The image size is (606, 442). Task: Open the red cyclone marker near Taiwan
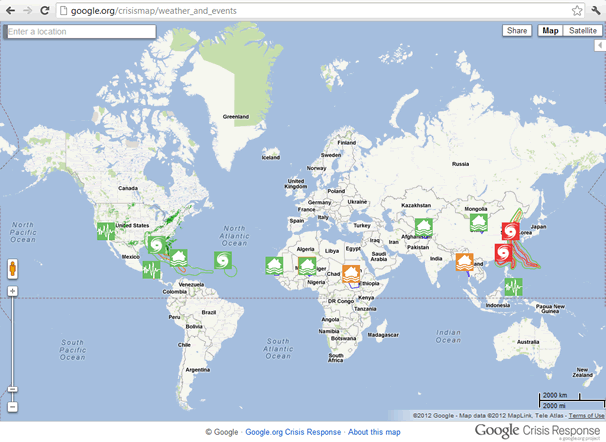click(504, 253)
